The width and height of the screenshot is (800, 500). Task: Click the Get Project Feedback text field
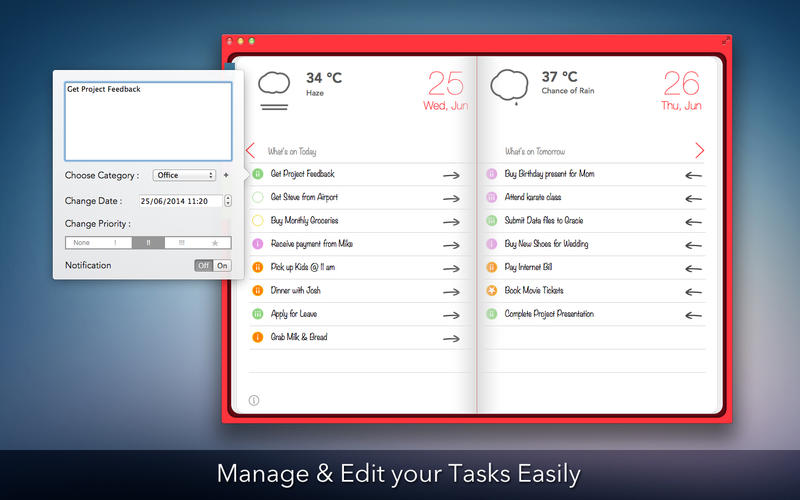(x=148, y=121)
